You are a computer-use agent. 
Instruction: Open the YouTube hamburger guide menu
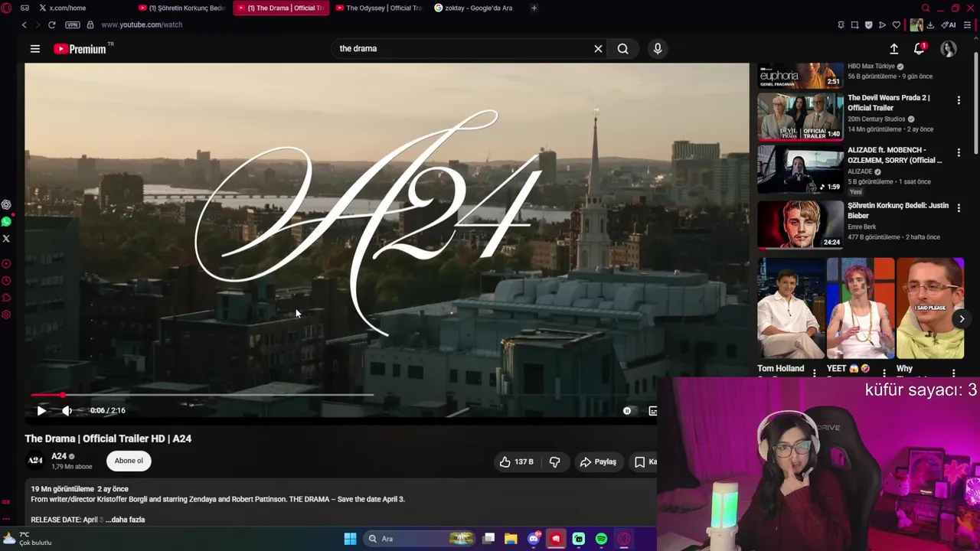[34, 49]
